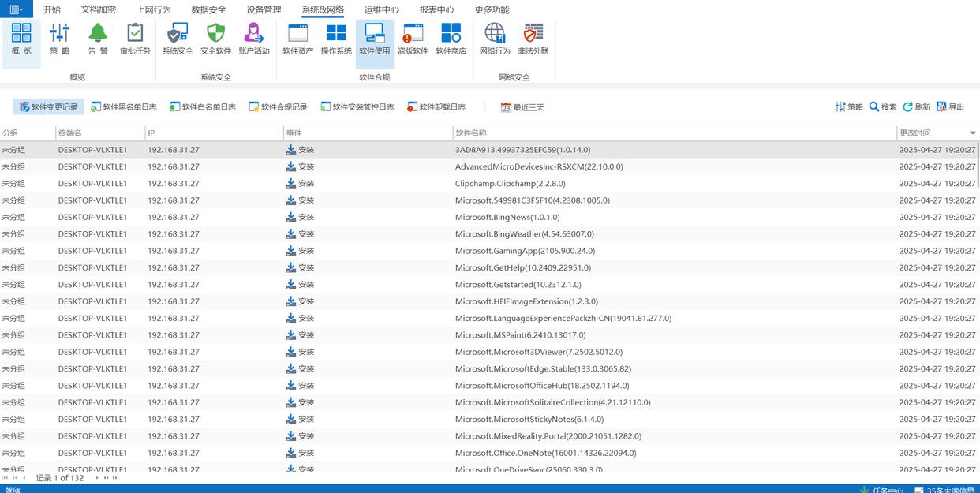Viewport: 980px width, 493px height.
Task: Open 软件商店 software store icon
Action: 451,39
